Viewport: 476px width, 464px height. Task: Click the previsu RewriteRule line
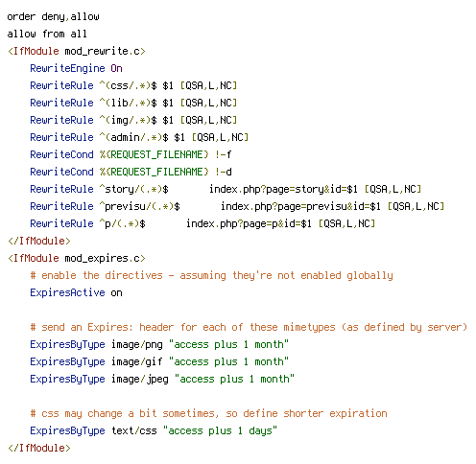(237, 206)
